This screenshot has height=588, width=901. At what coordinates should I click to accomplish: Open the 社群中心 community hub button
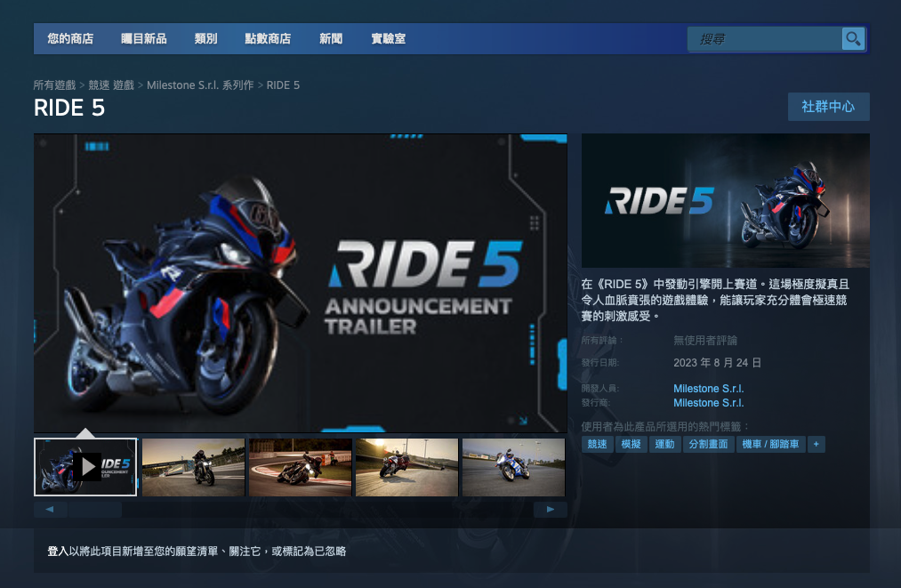click(x=828, y=107)
